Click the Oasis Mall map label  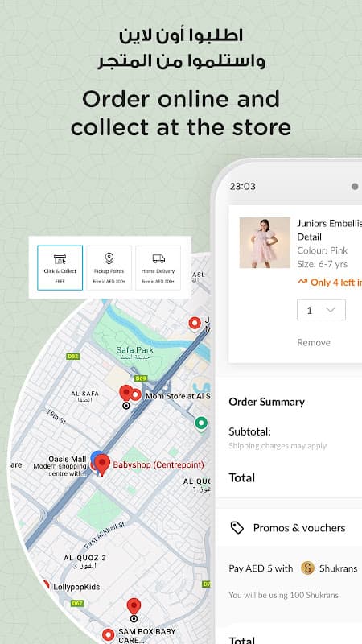coord(68,459)
